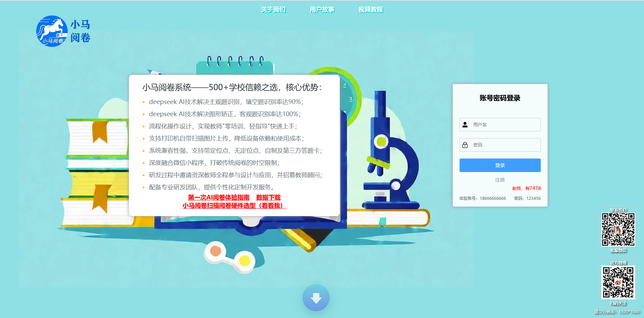644x318 pixels.
Task: Click the 小马阅卷 horse logo
Action: [x=52, y=31]
